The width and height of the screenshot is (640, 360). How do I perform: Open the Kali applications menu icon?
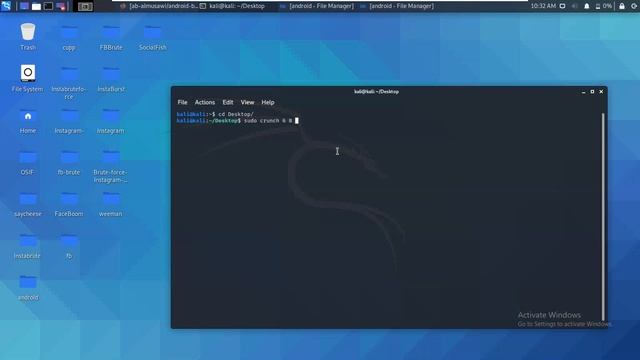[x=6, y=6]
